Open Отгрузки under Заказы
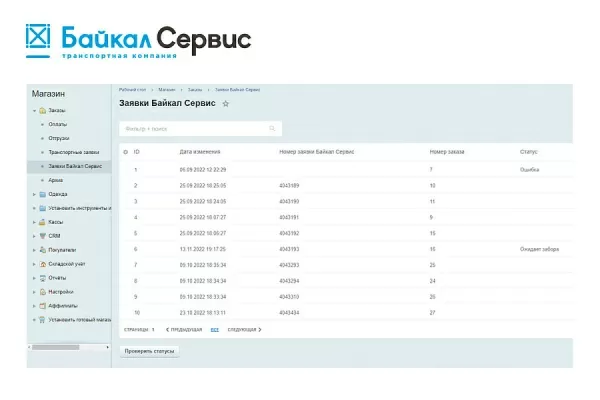The height and width of the screenshot is (400, 600). [59, 138]
